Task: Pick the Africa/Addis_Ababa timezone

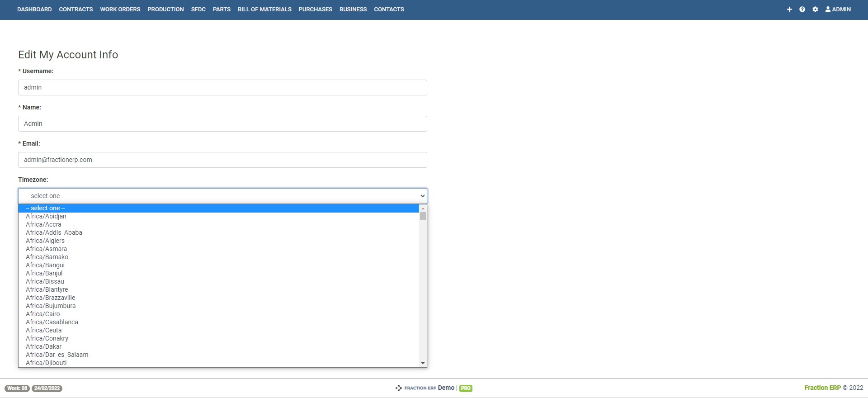Action: pyautogui.click(x=54, y=232)
